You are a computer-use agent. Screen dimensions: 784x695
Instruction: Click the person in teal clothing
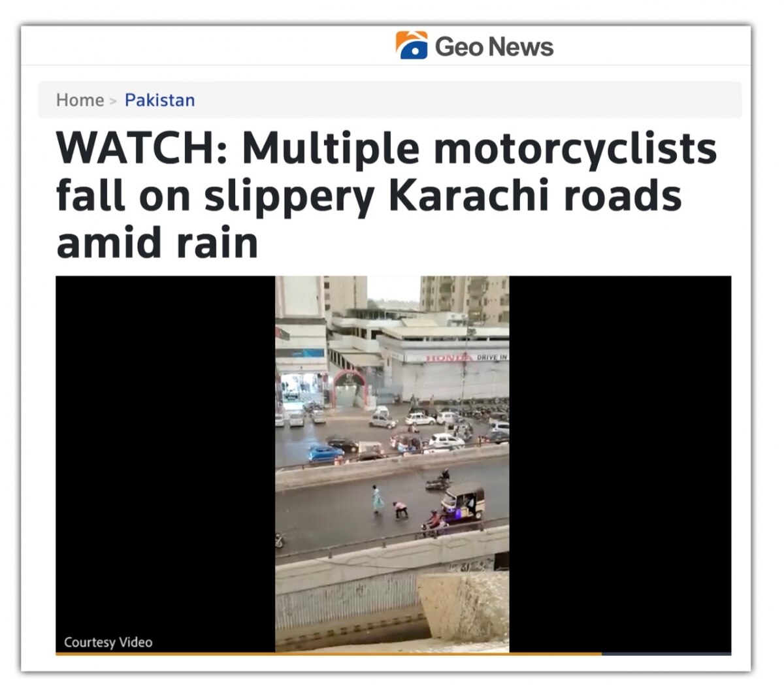[378, 498]
